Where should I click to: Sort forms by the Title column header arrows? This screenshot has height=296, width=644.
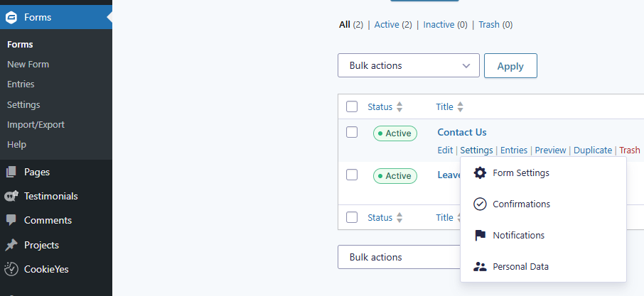[460, 107]
